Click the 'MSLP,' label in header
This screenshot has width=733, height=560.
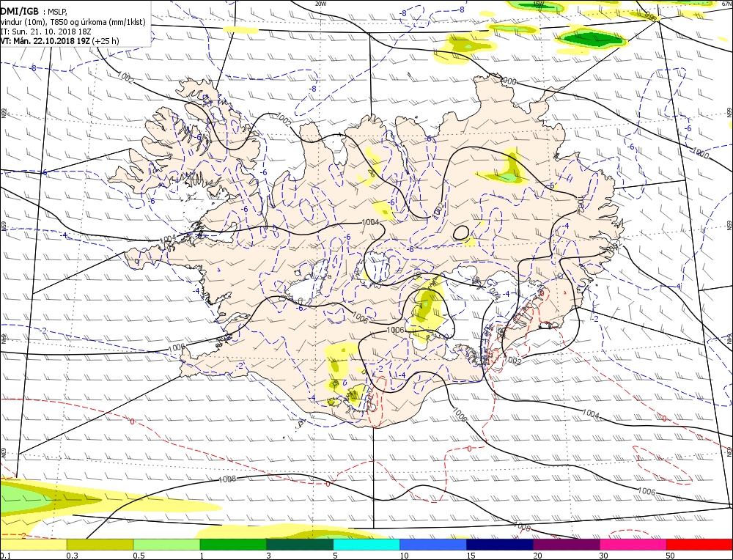(x=58, y=12)
